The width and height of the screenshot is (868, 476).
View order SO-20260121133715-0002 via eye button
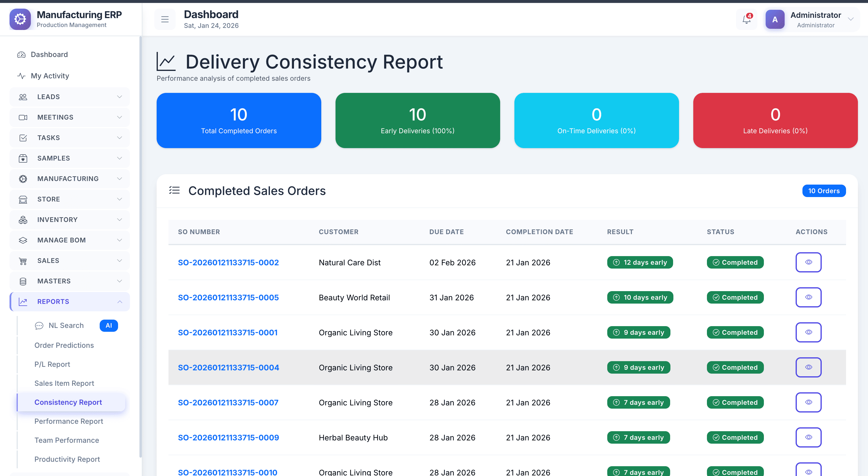pyautogui.click(x=808, y=262)
